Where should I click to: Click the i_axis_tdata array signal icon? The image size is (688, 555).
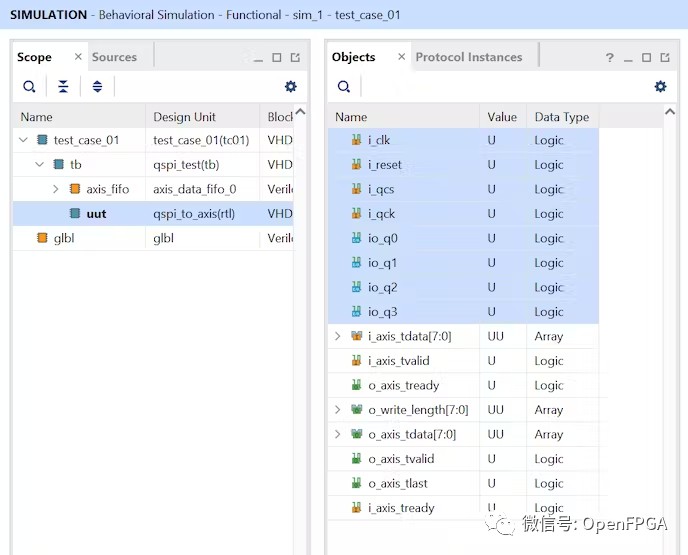point(357,336)
